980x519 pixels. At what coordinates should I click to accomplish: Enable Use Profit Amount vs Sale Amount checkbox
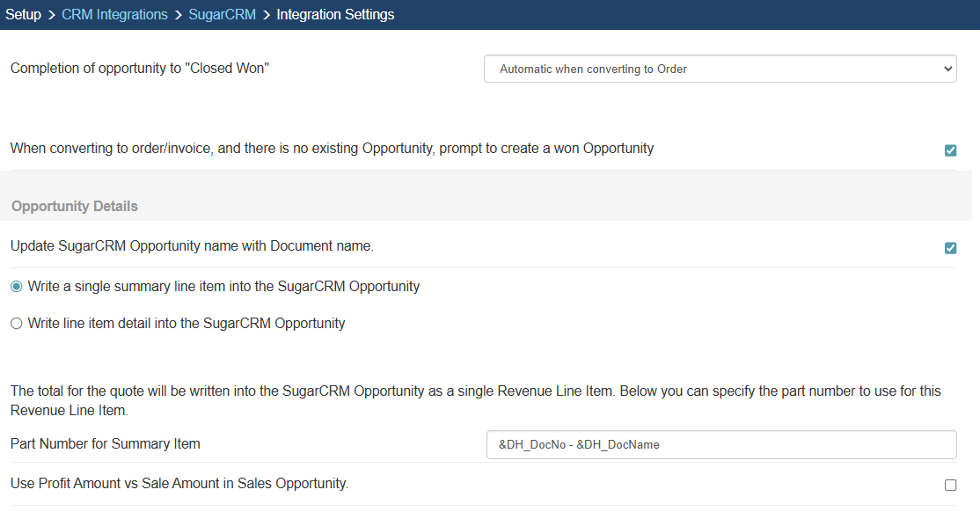(x=950, y=485)
